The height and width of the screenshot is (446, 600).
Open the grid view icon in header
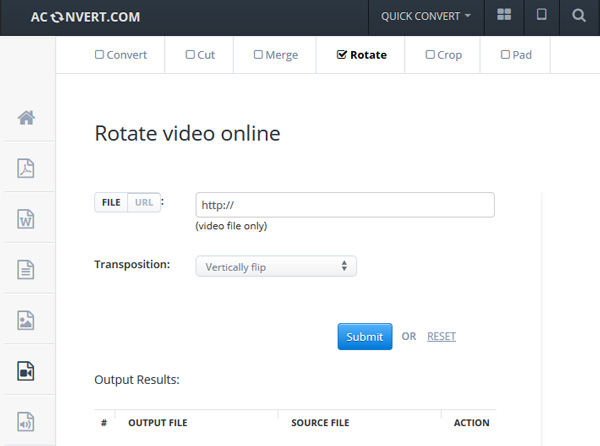click(x=504, y=15)
